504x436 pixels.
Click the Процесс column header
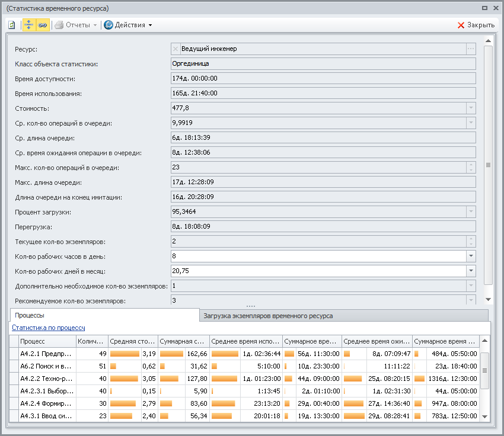[x=46, y=341]
